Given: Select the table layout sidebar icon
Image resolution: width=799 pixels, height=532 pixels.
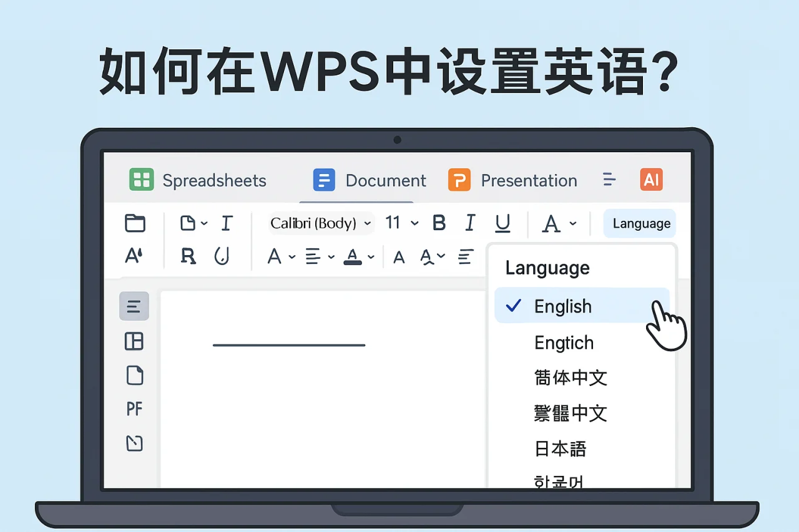Looking at the screenshot, I should coord(134,341).
